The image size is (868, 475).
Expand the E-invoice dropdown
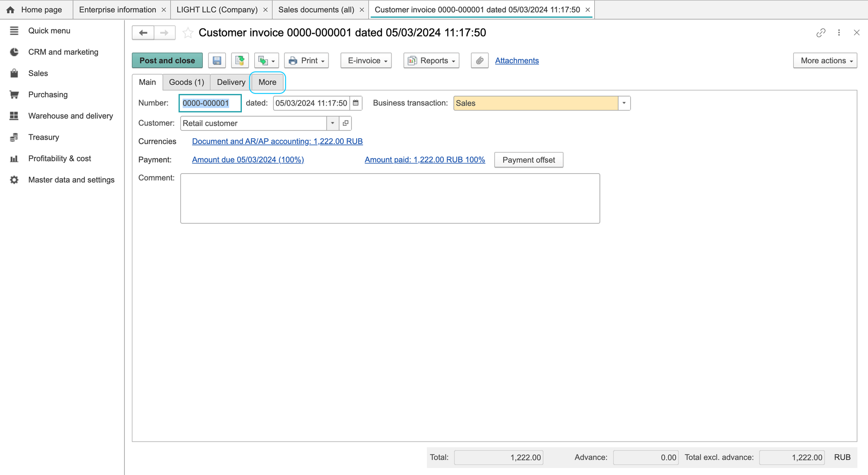(366, 61)
